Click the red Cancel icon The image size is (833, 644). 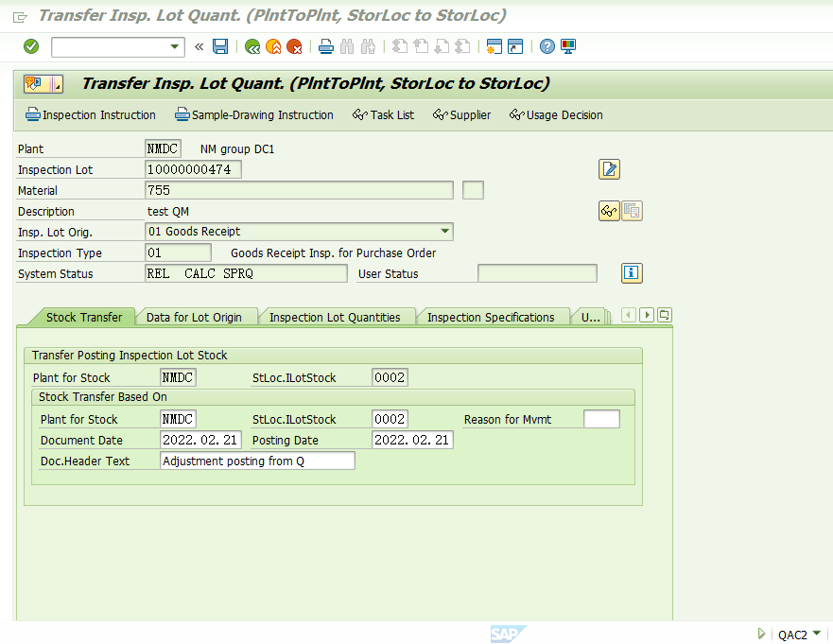294,46
